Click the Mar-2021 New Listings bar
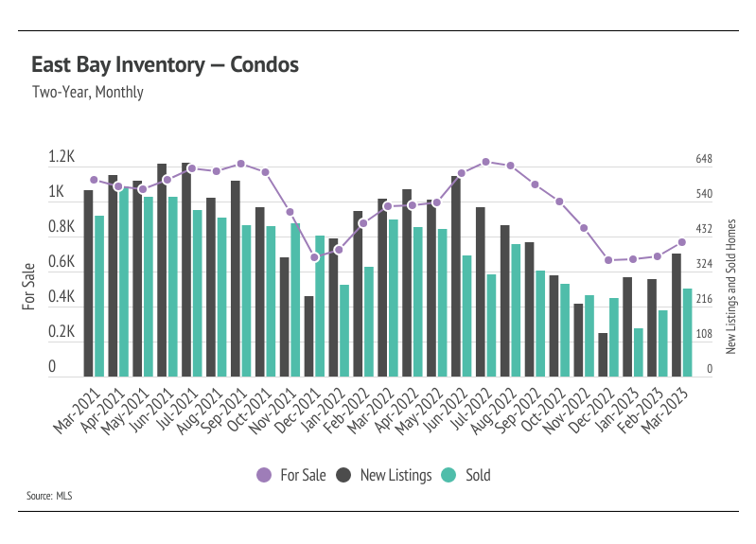This screenshot has width=756, height=544. 88,283
